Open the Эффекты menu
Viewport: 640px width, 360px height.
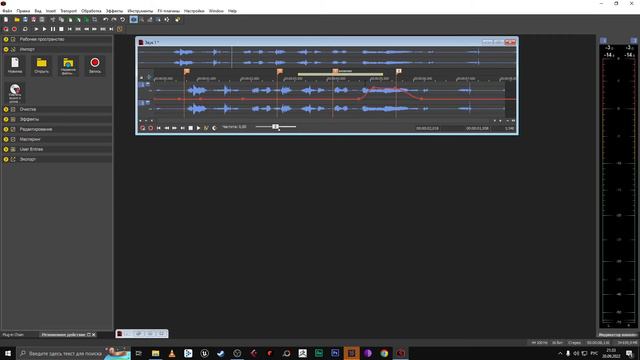pos(114,11)
